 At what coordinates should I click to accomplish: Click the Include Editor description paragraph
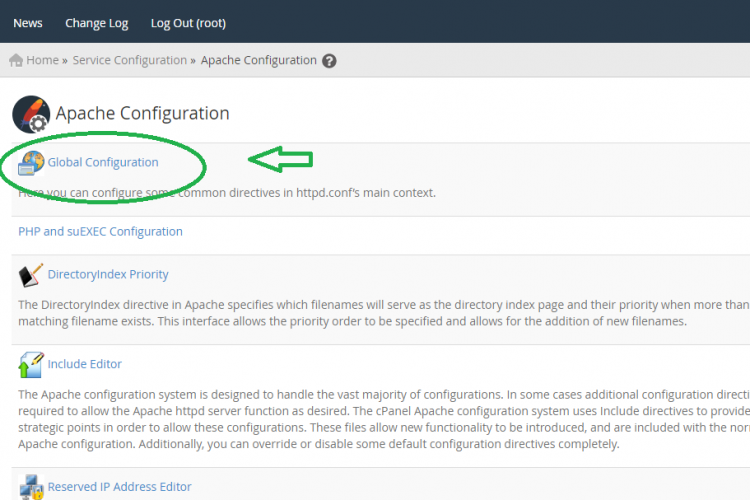[x=384, y=419]
